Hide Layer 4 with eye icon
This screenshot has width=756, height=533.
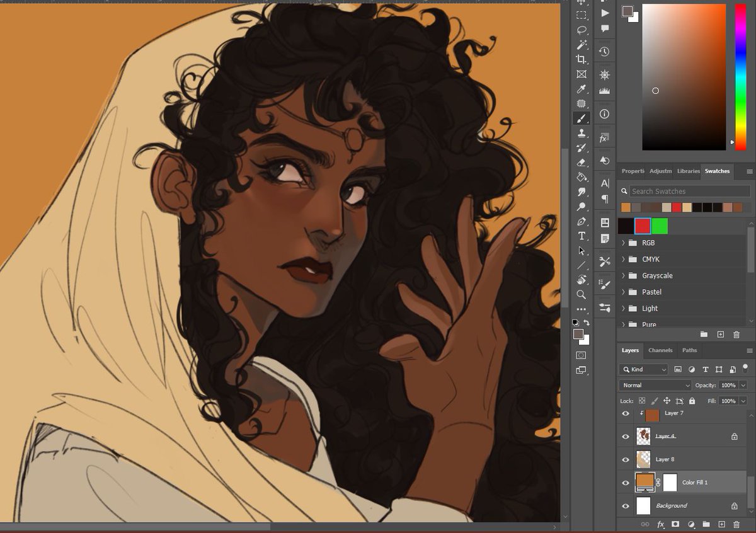click(625, 436)
